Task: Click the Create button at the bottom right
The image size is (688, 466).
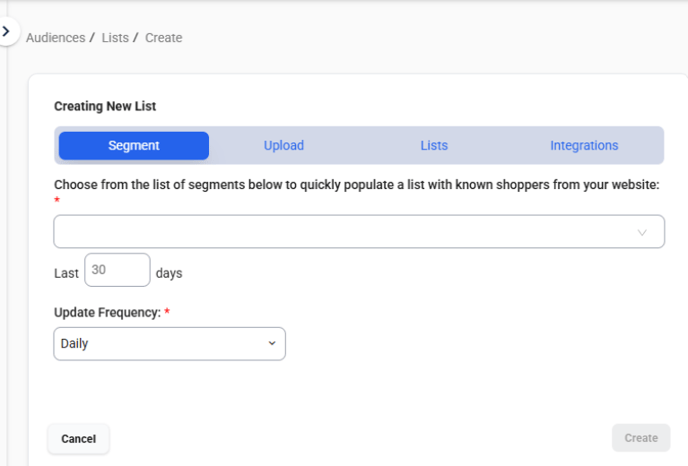Action: coord(641,438)
